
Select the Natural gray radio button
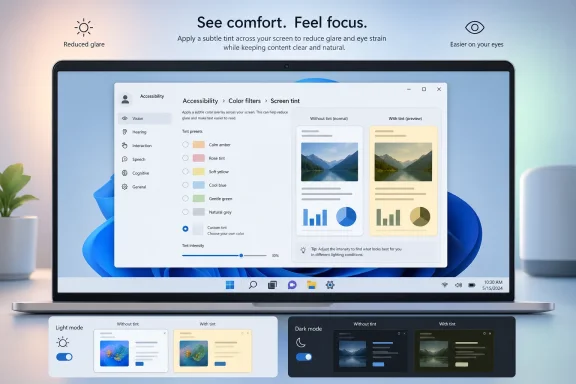(x=185, y=212)
